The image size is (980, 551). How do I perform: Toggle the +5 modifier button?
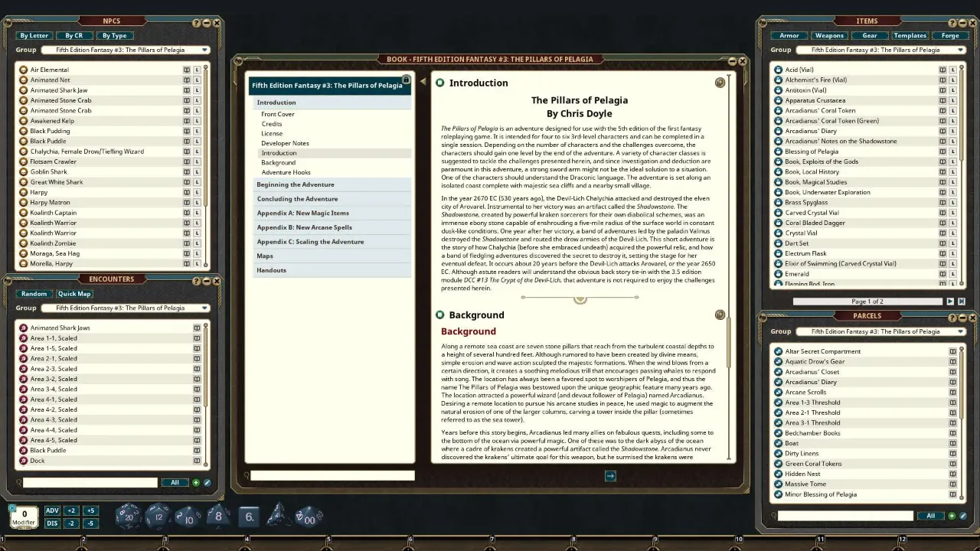(x=90, y=510)
